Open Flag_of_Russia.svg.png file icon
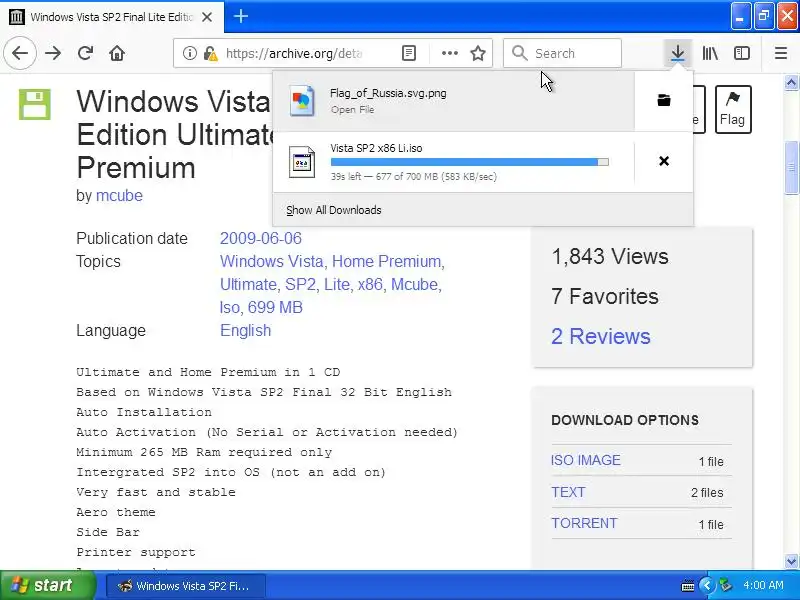 point(302,101)
